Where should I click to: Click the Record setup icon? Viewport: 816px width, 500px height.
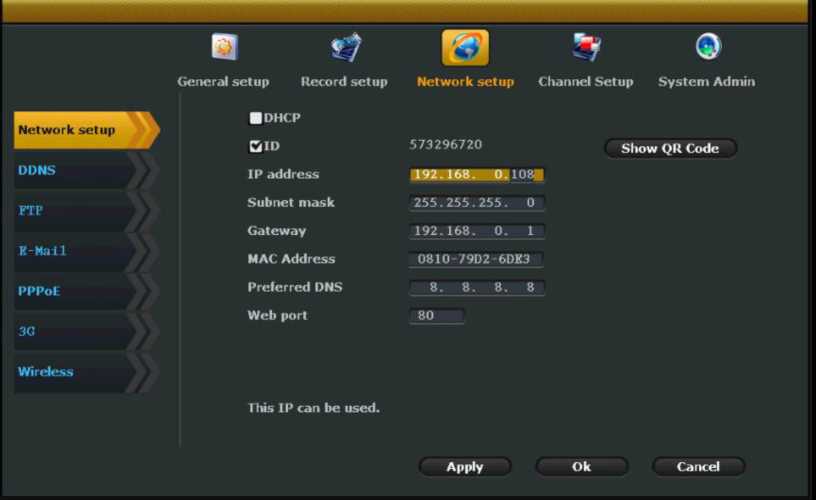coord(345,48)
